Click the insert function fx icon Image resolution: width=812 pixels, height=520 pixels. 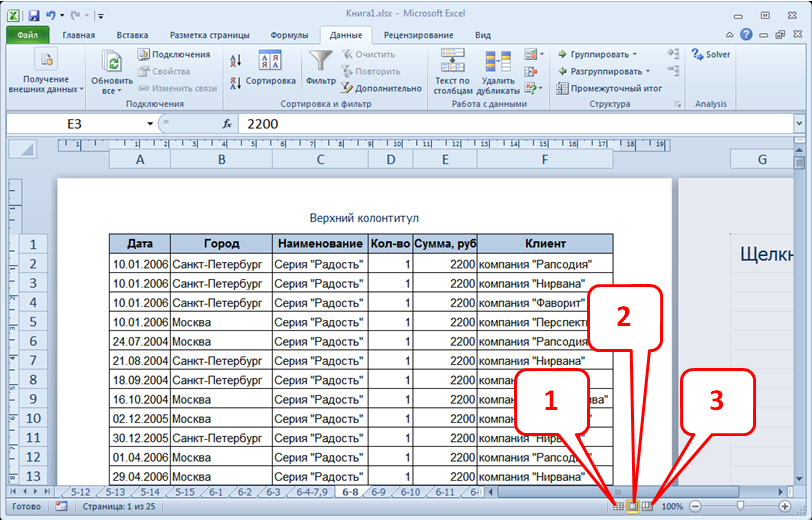(227, 124)
